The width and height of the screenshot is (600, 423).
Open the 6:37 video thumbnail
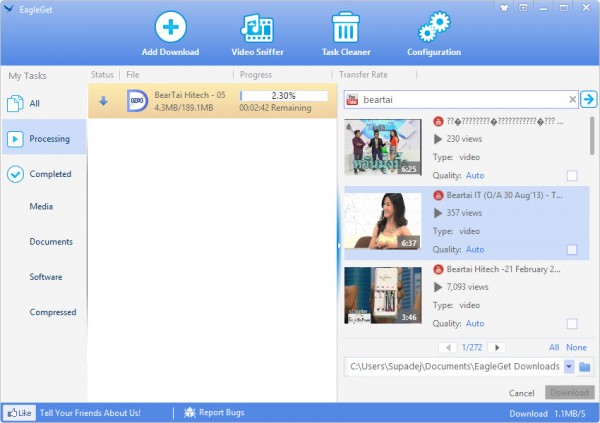(383, 221)
